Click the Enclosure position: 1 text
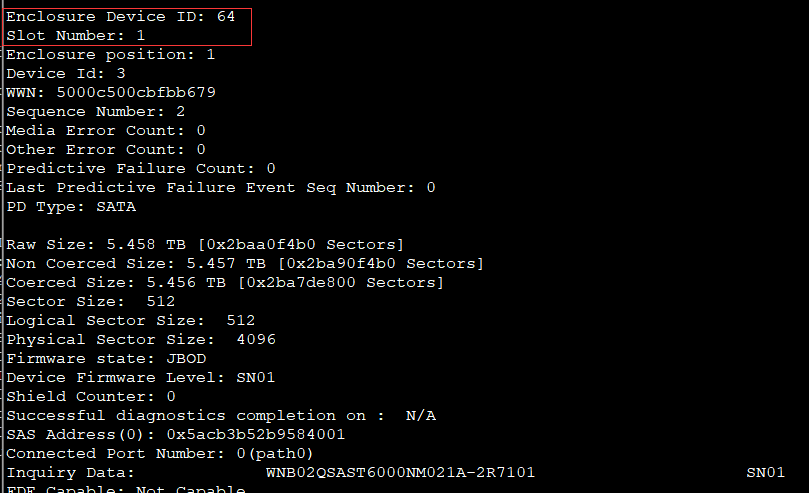 pos(110,55)
